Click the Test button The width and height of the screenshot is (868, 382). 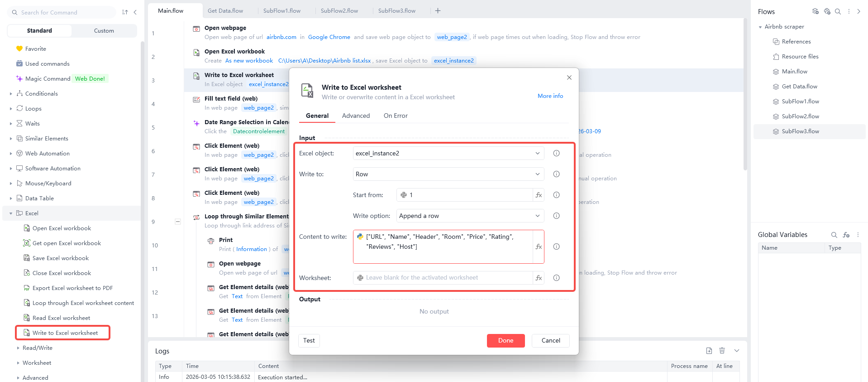[309, 341]
